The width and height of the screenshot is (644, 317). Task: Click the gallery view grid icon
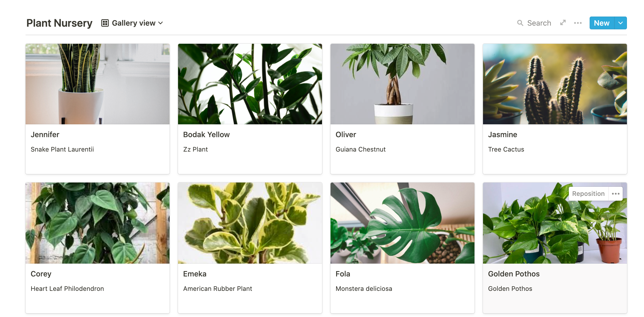[105, 23]
